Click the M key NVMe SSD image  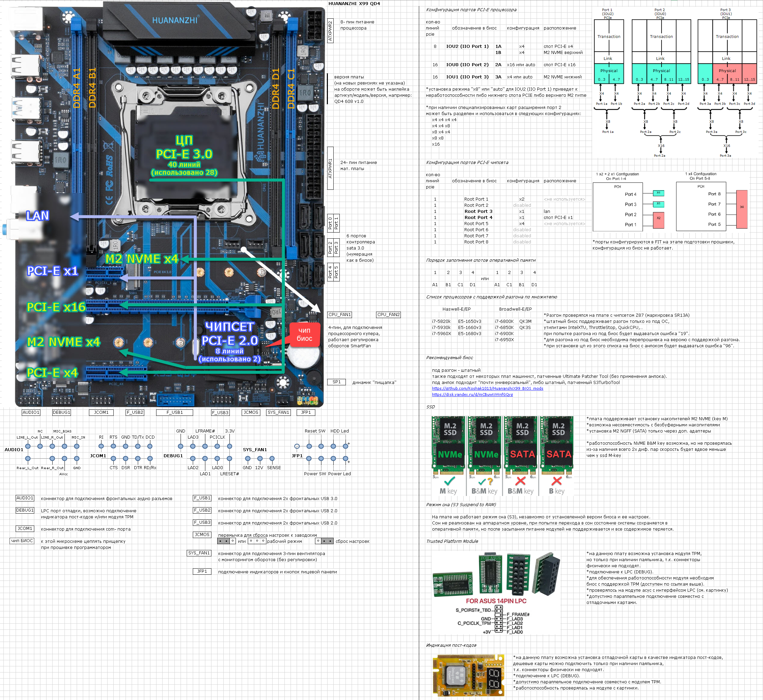[449, 445]
